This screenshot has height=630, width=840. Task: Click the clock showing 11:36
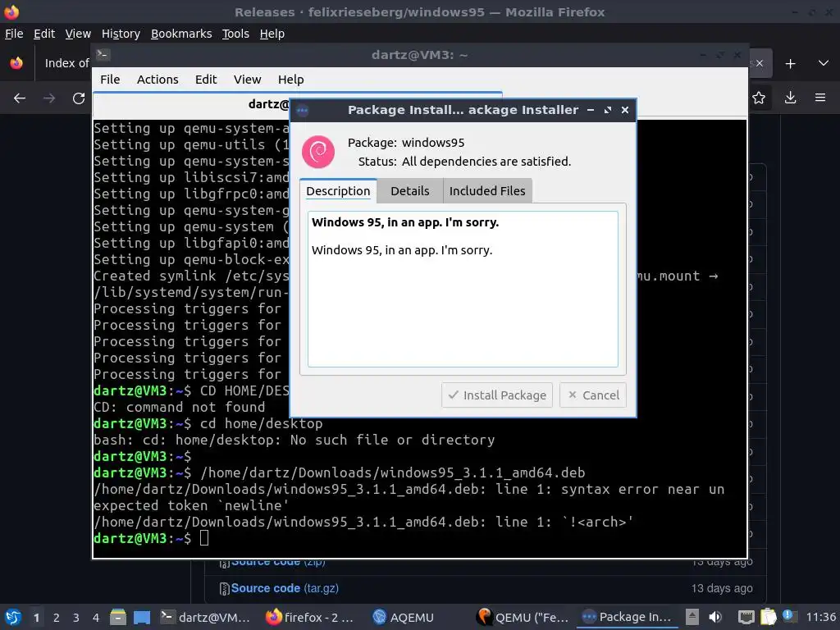coord(820,617)
